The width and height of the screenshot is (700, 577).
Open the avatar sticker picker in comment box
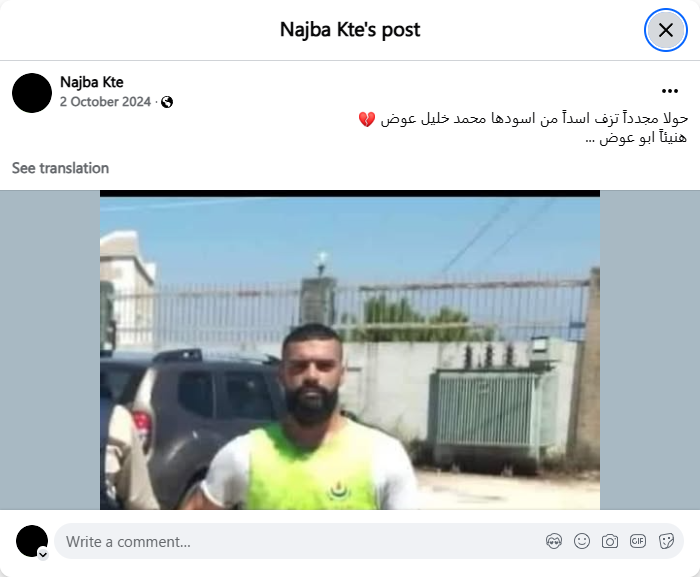coord(554,541)
